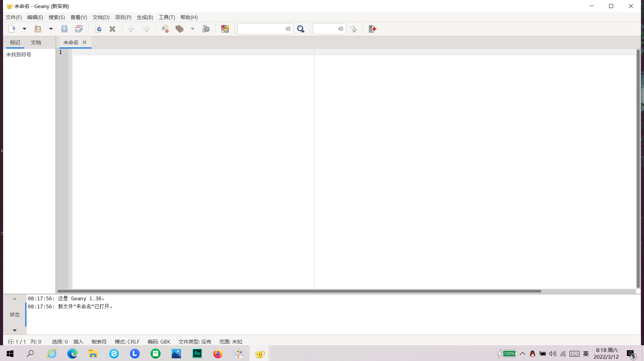Open an existing file via toolbar icon
Screen dimensions: 644x361
(x=38, y=29)
